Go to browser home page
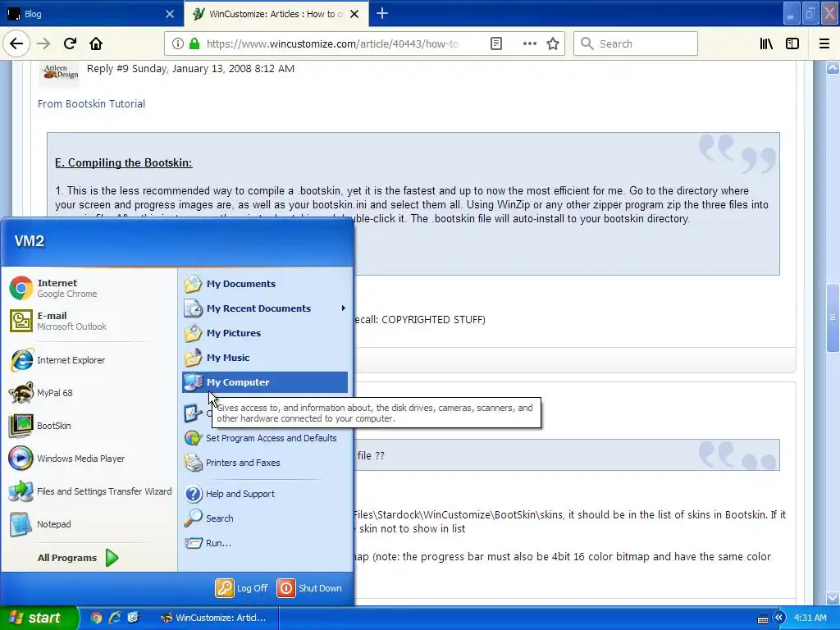 (x=96, y=43)
